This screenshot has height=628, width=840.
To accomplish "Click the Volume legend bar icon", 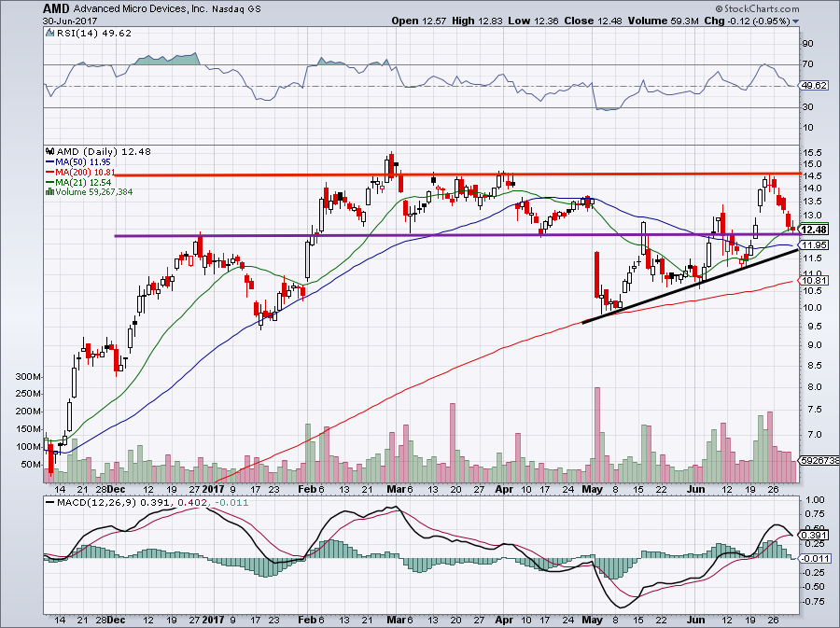I will point(49,191).
